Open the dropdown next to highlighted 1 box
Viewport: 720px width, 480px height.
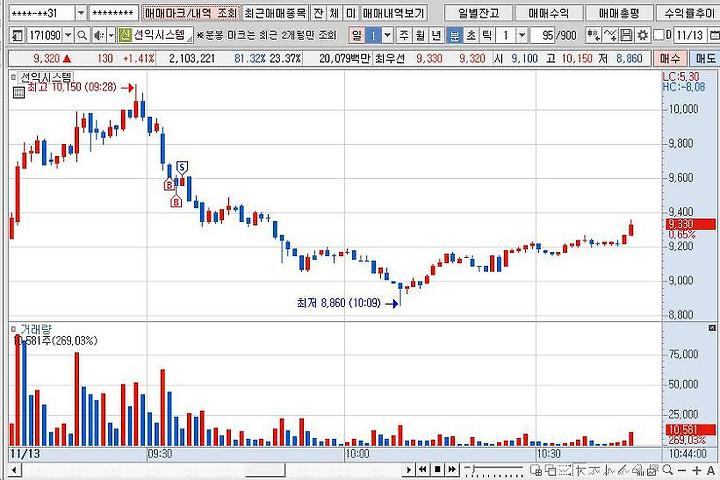point(388,35)
